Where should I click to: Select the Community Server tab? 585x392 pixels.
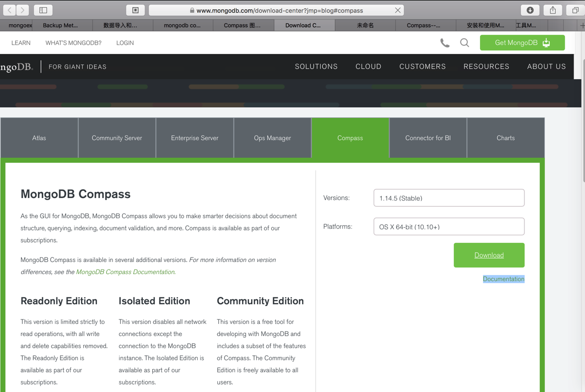click(117, 138)
